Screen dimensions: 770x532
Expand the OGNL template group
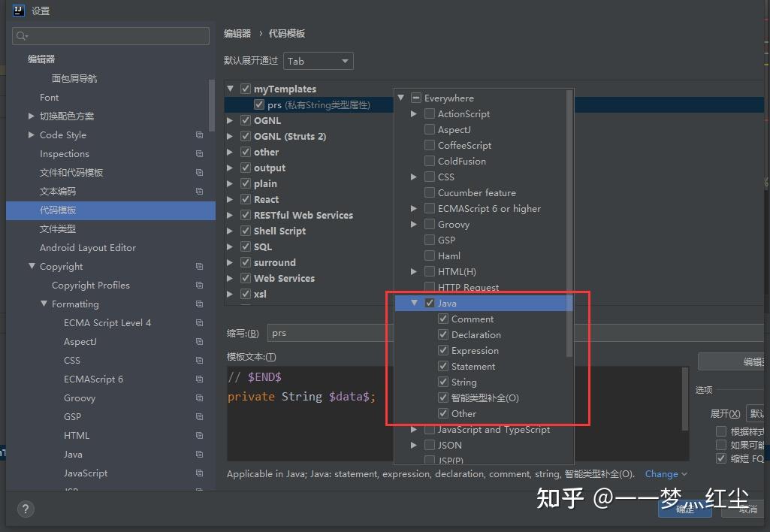tap(230, 120)
